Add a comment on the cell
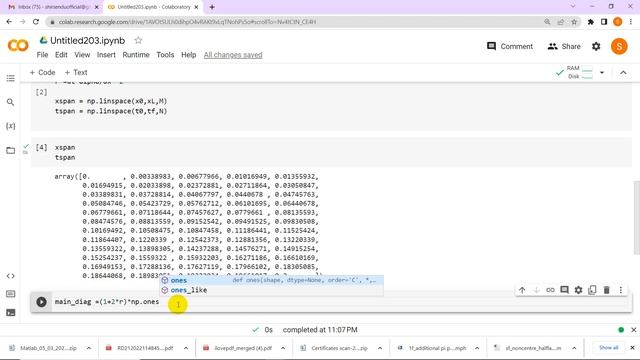The image size is (640, 360). pyautogui.click(x=564, y=290)
